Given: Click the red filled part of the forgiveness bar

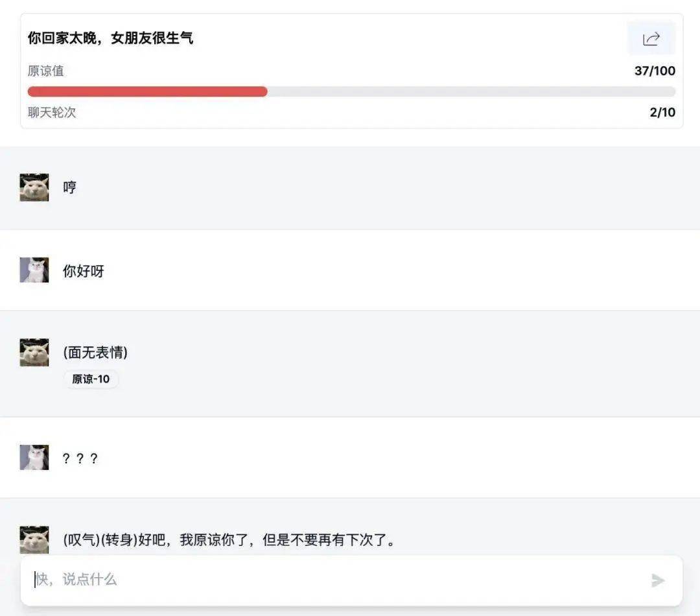Looking at the screenshot, I should click(147, 92).
